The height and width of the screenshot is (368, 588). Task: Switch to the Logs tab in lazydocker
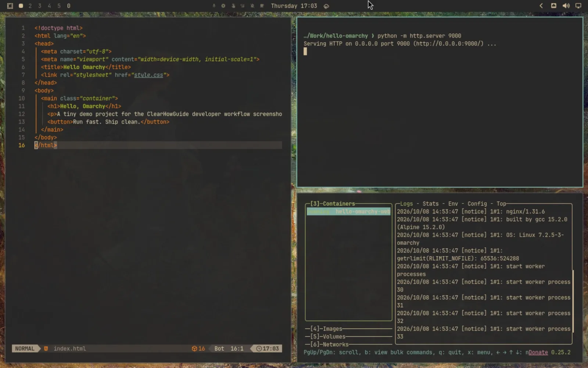pos(406,204)
